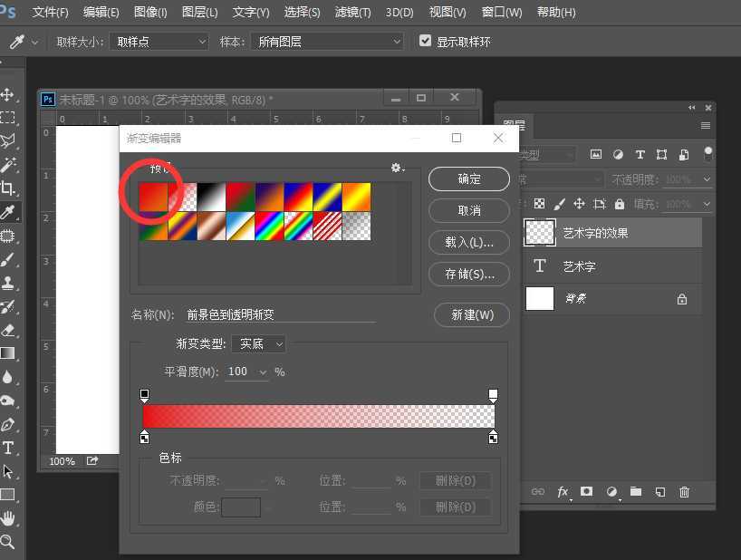This screenshot has width=741, height=560.
Task: Click the lock transparent pixels toggle
Action: point(539,204)
